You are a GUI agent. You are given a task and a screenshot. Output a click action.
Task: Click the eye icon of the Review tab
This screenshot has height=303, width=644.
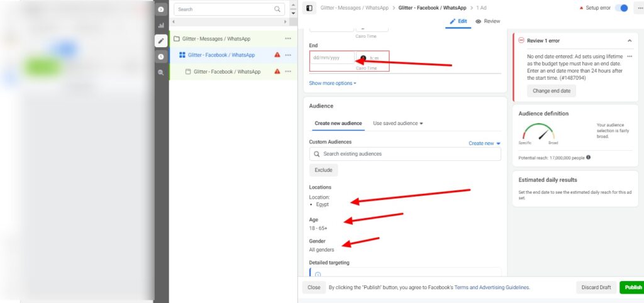pyautogui.click(x=478, y=21)
